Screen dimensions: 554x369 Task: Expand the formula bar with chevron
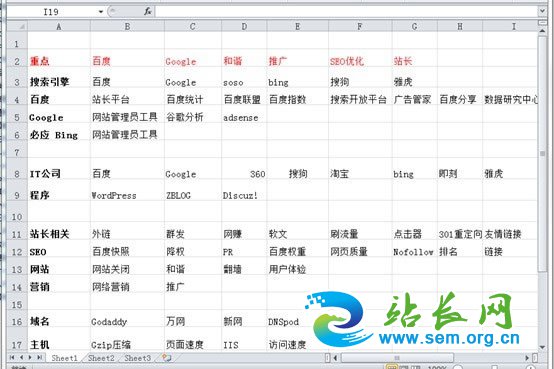(x=542, y=11)
